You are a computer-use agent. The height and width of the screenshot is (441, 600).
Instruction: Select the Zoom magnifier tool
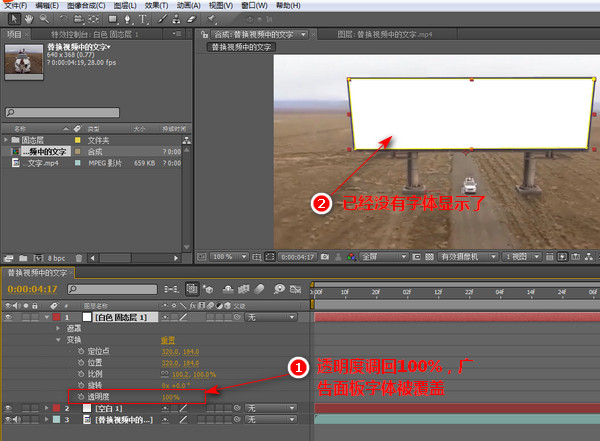[x=44, y=19]
